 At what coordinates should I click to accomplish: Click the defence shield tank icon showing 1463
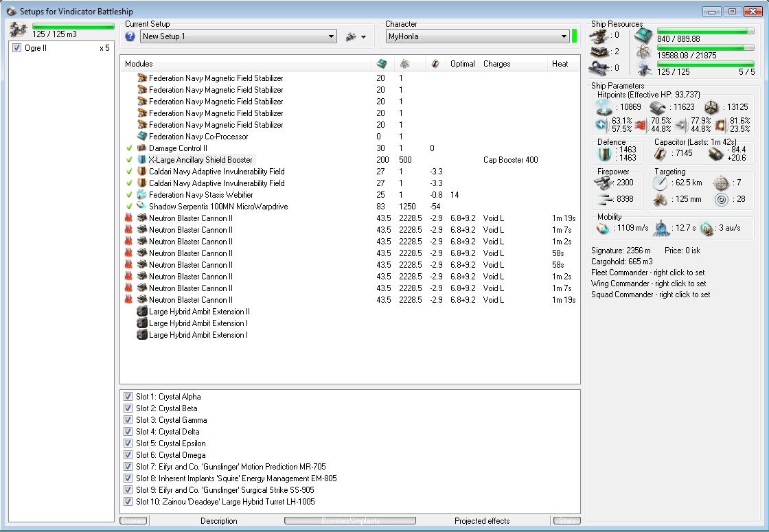pyautogui.click(x=604, y=154)
